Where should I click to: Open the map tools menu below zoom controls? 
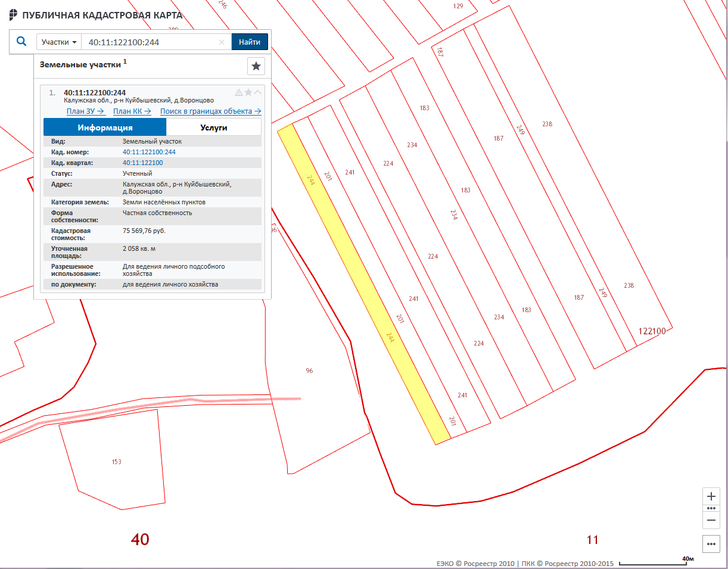[x=711, y=543]
